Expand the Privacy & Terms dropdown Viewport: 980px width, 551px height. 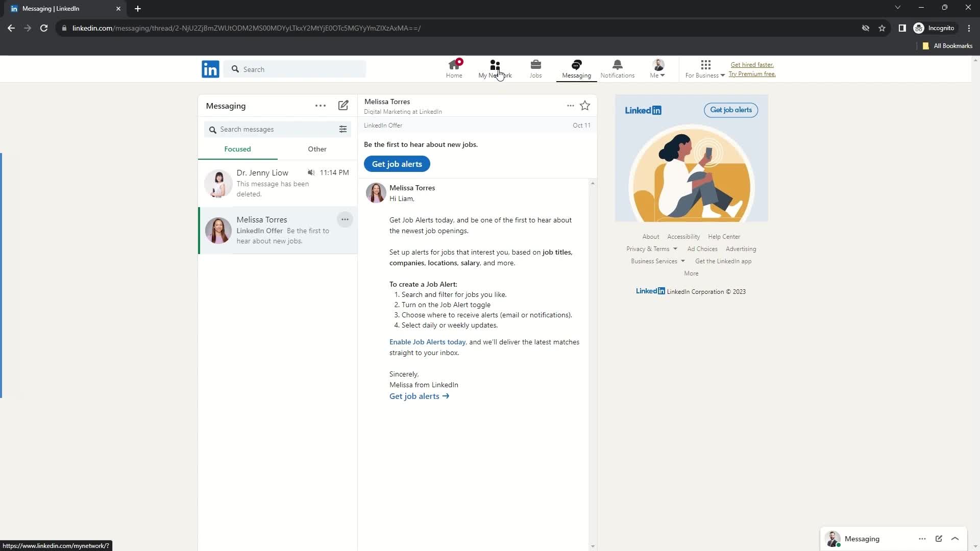[652, 249]
